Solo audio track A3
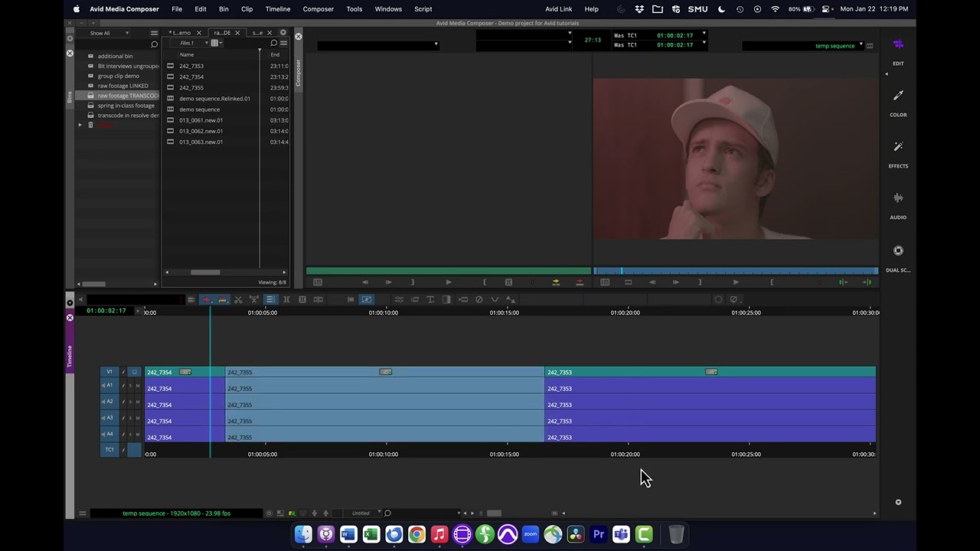 coord(130,418)
